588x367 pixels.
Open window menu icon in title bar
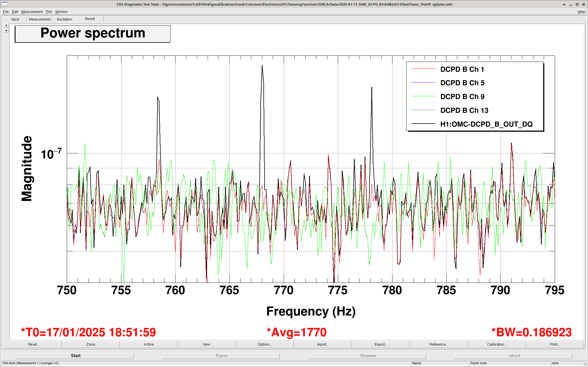(5, 4)
